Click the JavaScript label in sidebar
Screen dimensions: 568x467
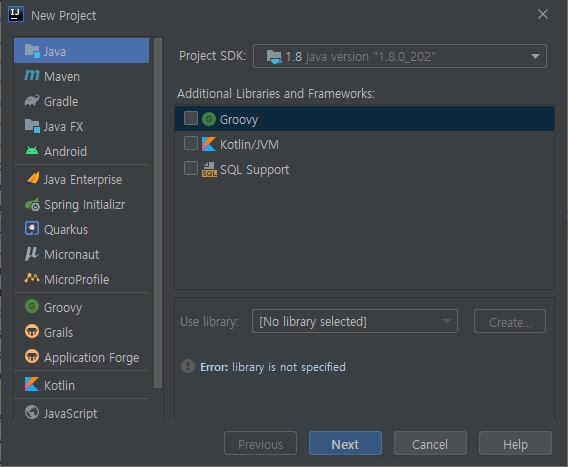[x=70, y=413]
